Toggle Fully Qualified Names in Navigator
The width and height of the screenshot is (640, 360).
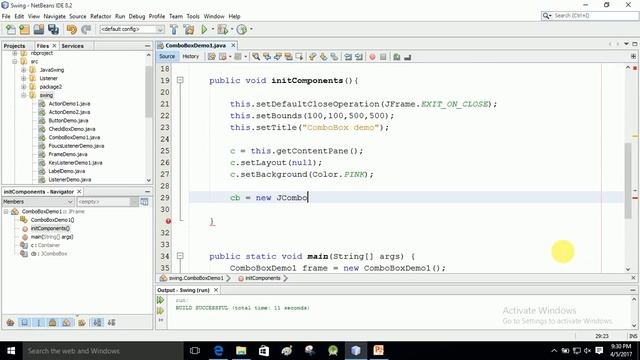point(82,322)
